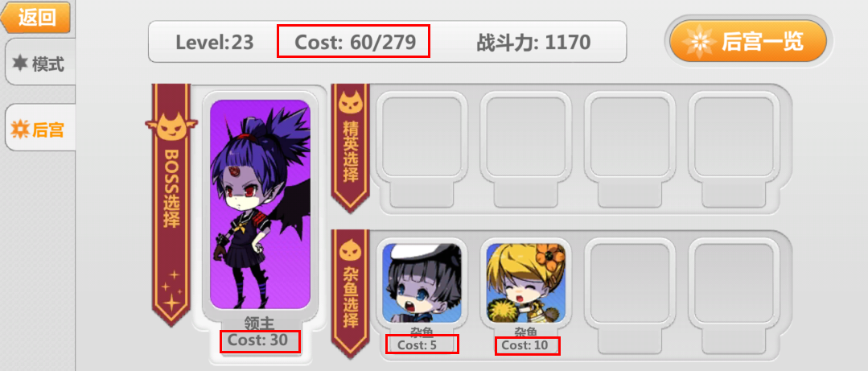Image resolution: width=868 pixels, height=371 pixels.
Task: Click the star icon on 模式 tab
Action: [x=20, y=63]
